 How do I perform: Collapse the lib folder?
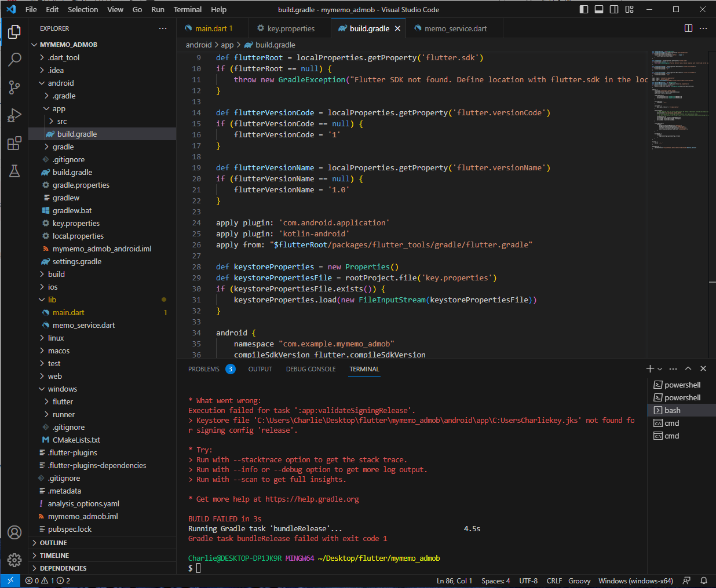pos(102,300)
